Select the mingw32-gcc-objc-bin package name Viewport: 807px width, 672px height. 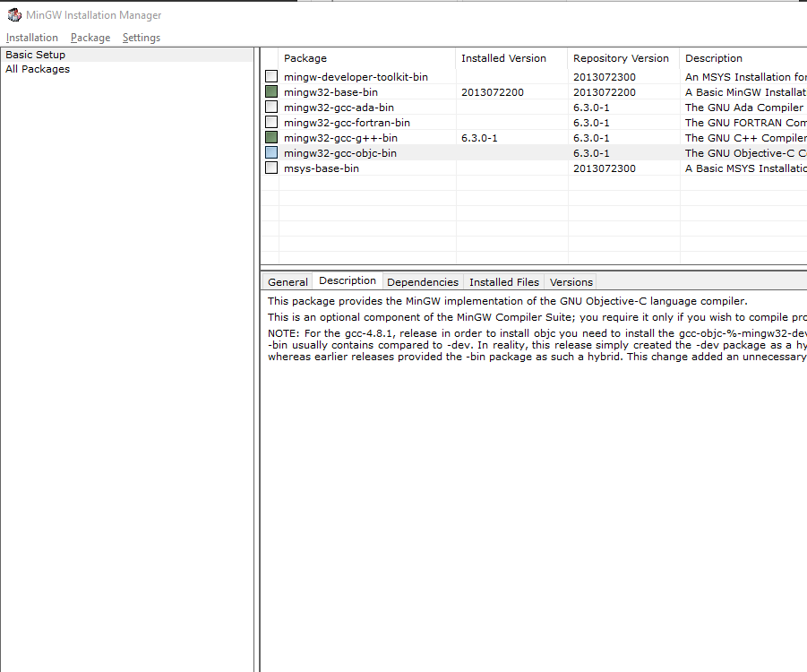(x=339, y=153)
